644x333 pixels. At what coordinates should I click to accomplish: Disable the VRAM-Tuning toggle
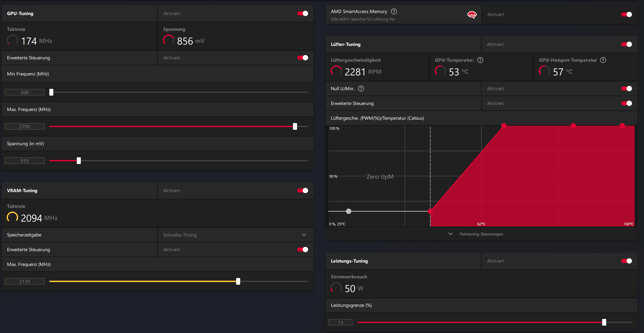coord(303,190)
